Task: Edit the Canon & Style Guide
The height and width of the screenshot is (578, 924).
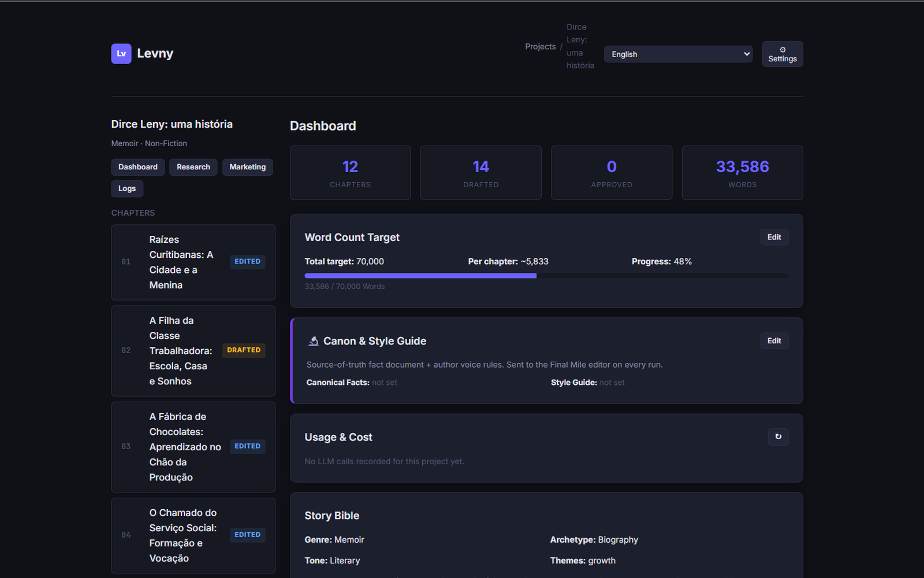Action: coord(774,341)
